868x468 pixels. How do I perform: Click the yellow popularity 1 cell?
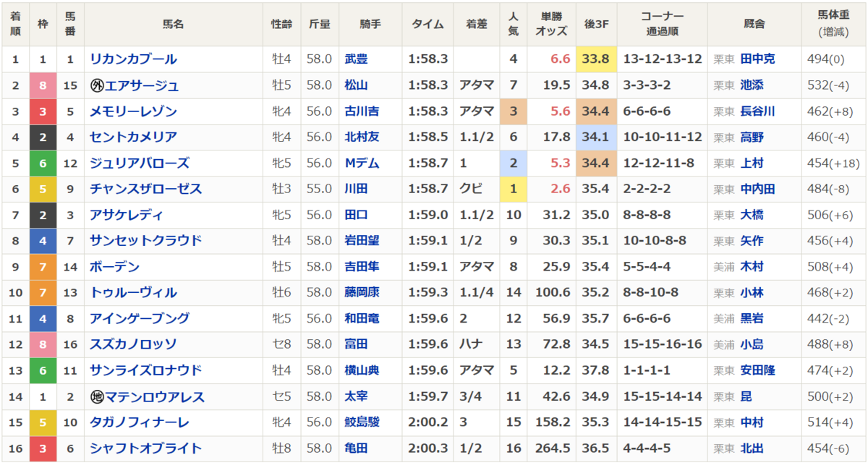click(514, 189)
